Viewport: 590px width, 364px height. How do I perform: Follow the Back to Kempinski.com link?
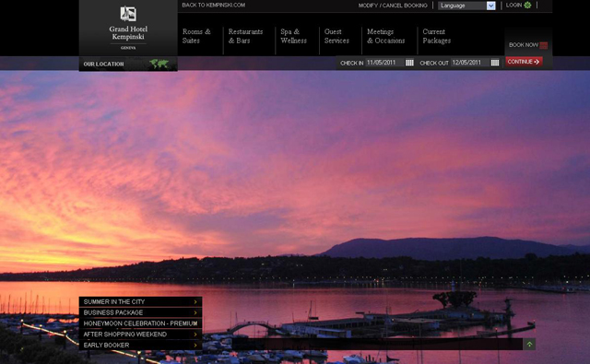pyautogui.click(x=213, y=6)
